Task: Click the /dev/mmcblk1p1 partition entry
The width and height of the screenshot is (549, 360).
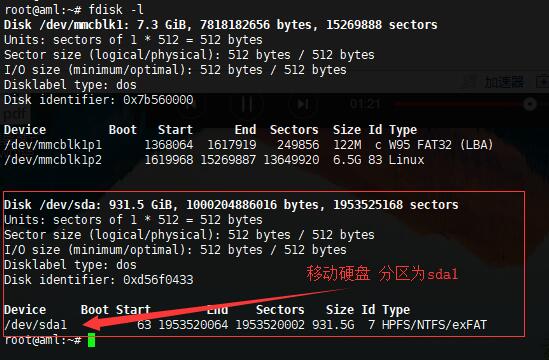Action: 53,145
